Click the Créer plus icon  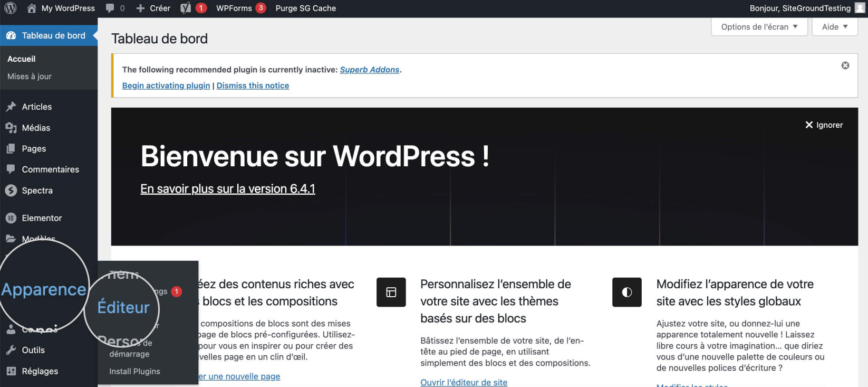point(140,8)
